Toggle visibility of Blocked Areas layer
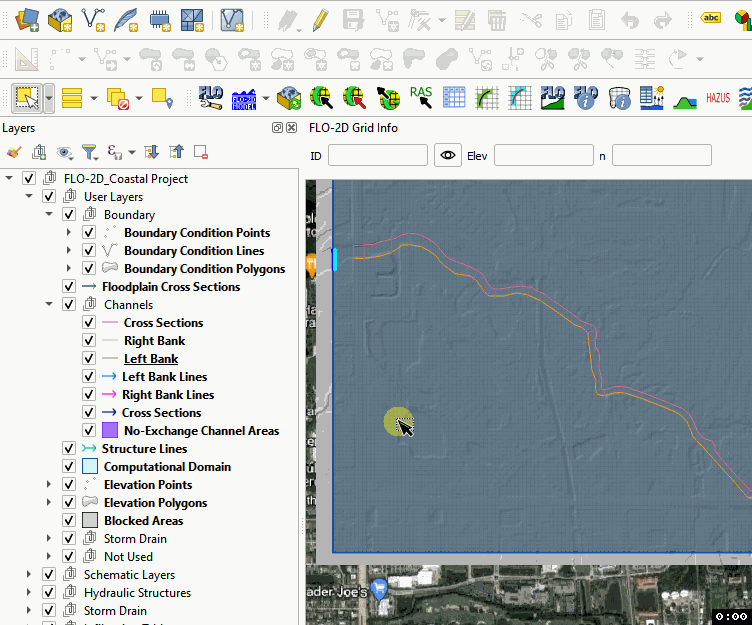Screen dimensions: 752x625 (x=69, y=521)
